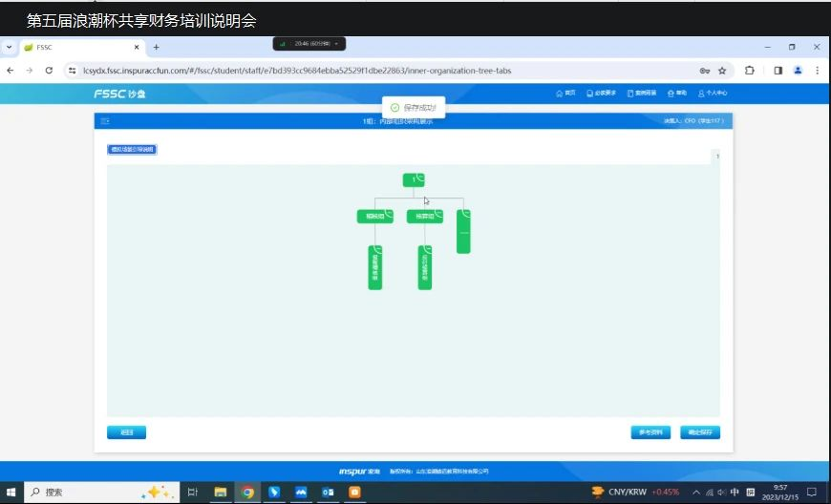Reload the page with the refresh icon
The width and height of the screenshot is (831, 504).
point(49,71)
